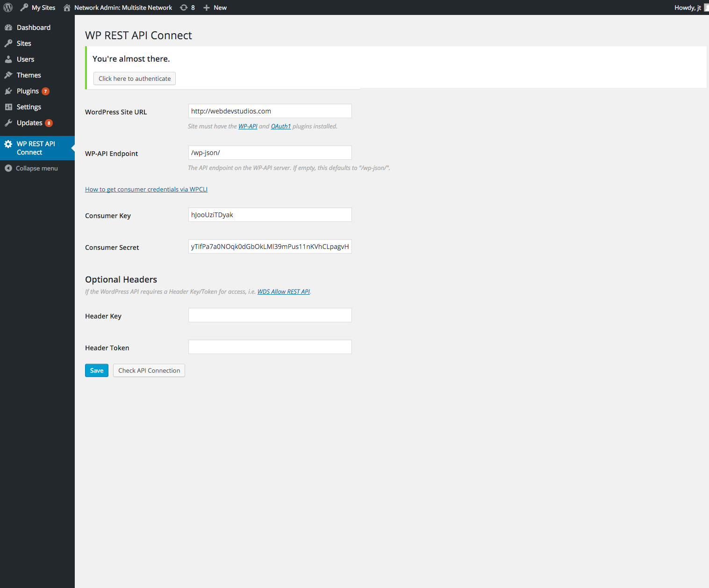The width and height of the screenshot is (709, 588).
Task: Click the Network Admin home icon
Action: [x=67, y=7]
